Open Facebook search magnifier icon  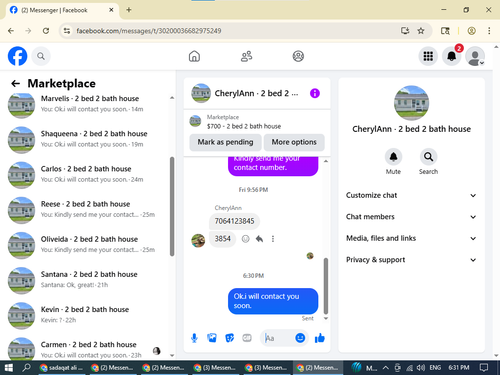pyautogui.click(x=41, y=56)
